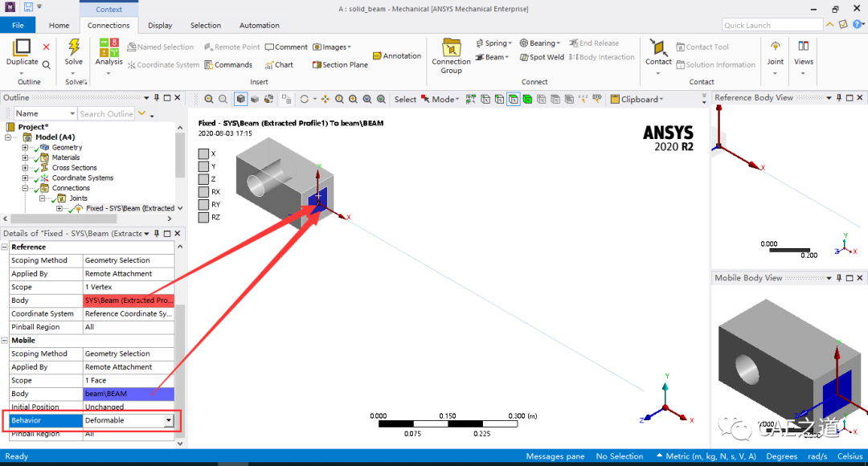Open the Beam connection menu
Viewport: 868px width, 466px height.
click(x=492, y=57)
